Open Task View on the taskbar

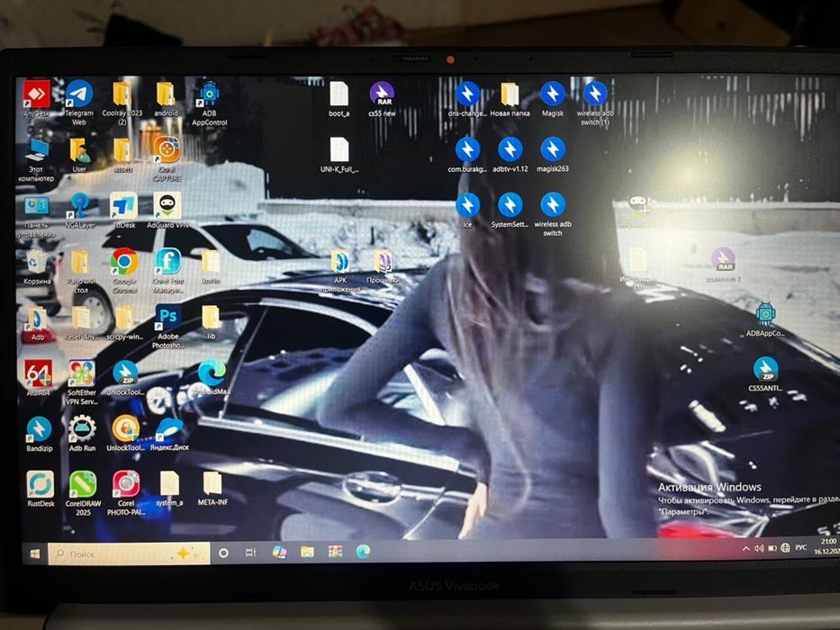tap(250, 553)
